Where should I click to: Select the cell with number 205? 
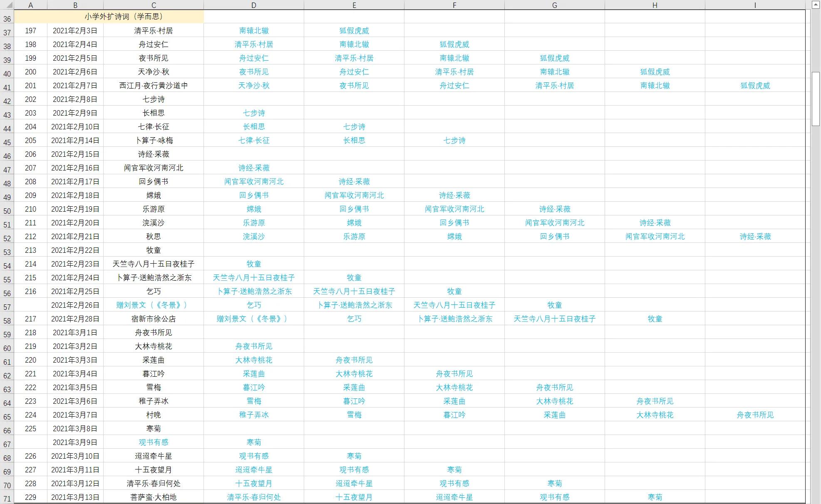tap(30, 140)
